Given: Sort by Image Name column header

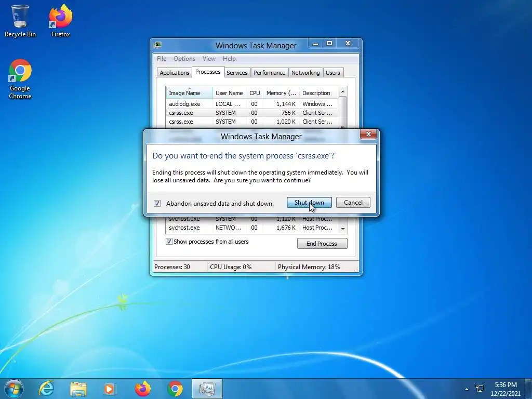Looking at the screenshot, I should 189,92.
